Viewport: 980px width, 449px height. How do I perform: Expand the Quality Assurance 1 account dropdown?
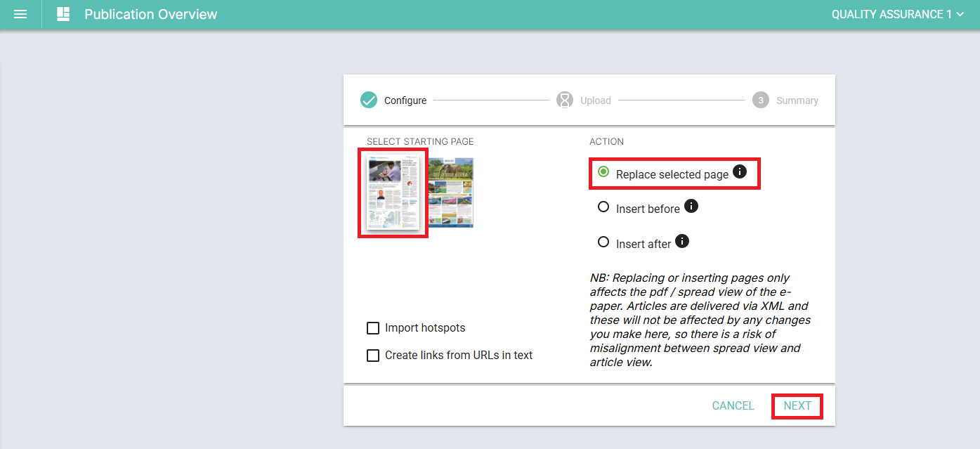(x=898, y=14)
